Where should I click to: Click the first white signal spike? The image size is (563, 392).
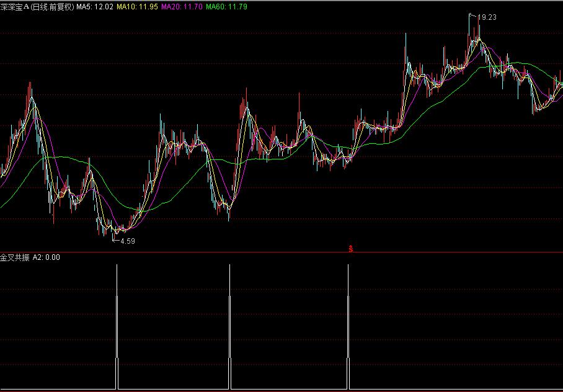click(117, 327)
